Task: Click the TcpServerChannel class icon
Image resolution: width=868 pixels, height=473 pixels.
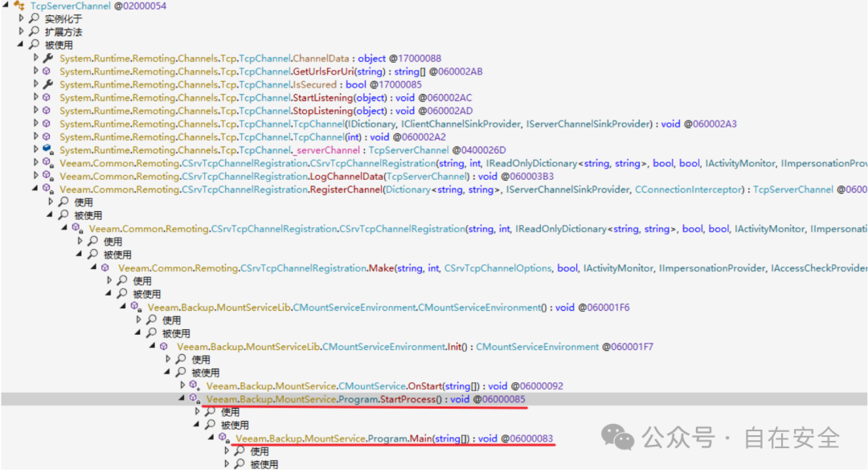Action: (19, 6)
